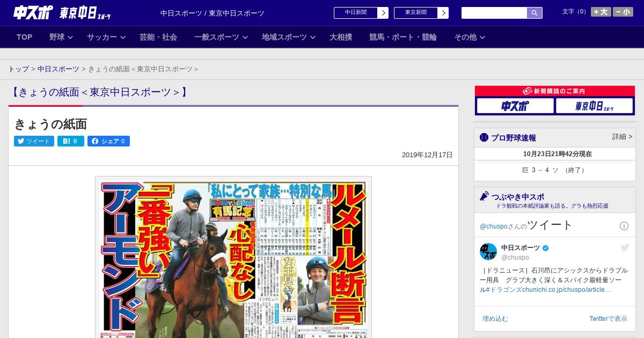
Task: Open プロ野球速報 heading link
Action: 514,138
